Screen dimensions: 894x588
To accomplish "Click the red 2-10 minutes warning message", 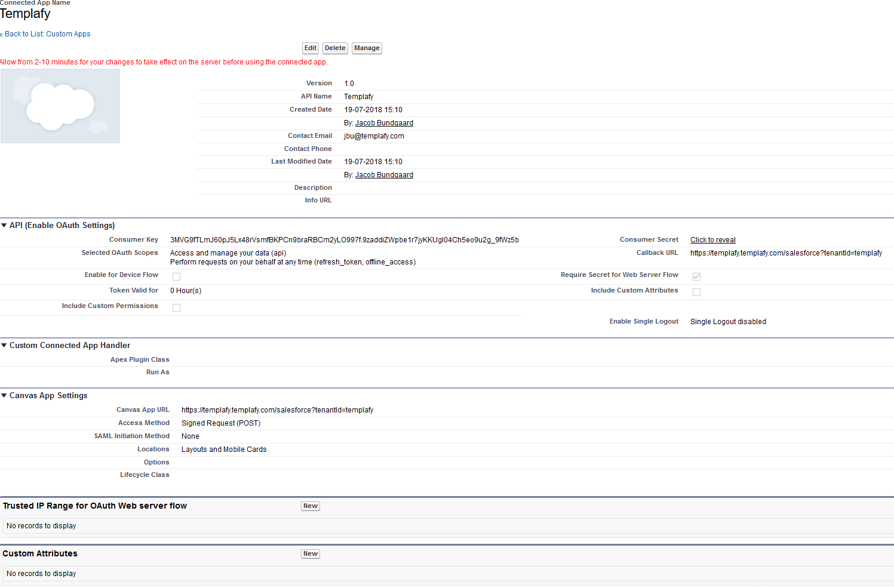I will pyautogui.click(x=164, y=62).
